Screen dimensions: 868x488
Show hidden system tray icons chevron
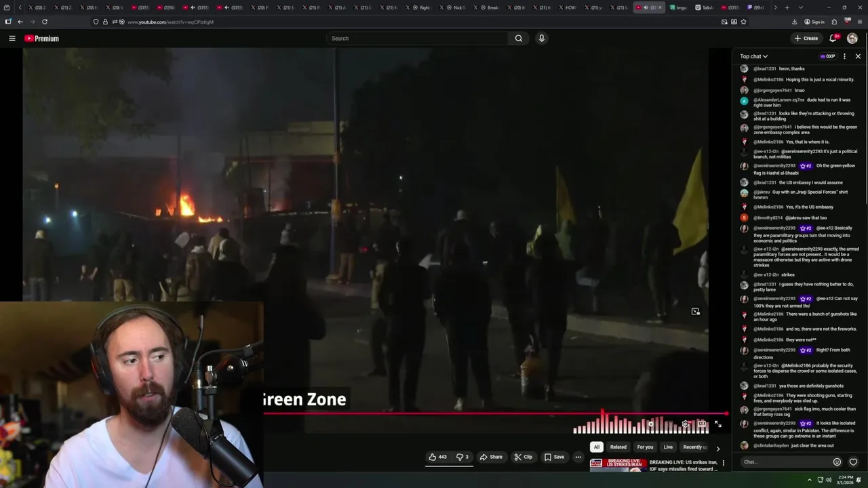[809, 480]
